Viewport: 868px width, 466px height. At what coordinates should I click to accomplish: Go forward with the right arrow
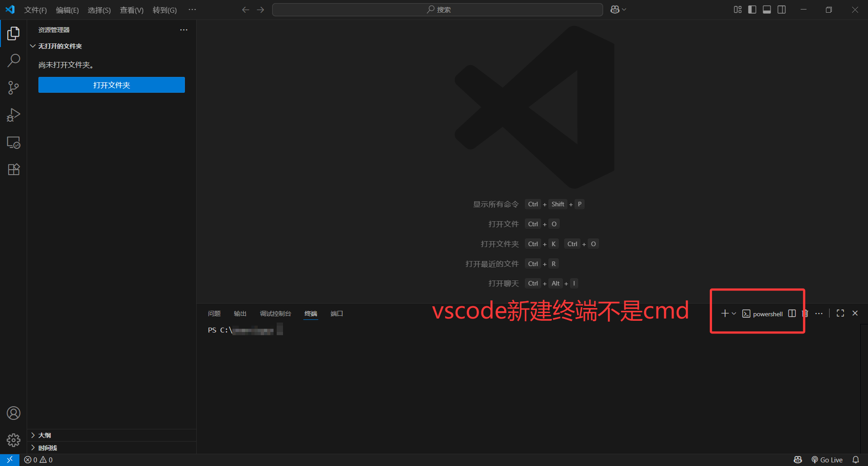260,10
